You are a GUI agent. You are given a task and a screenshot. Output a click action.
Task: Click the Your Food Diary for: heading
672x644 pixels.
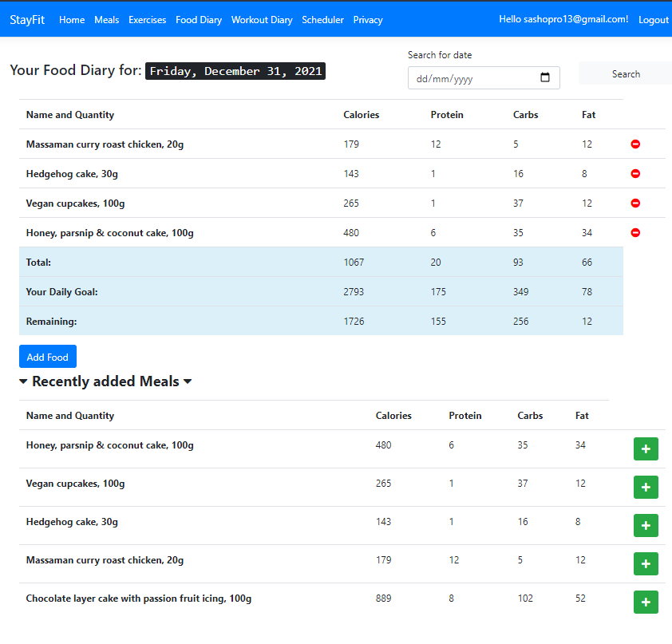(76, 70)
